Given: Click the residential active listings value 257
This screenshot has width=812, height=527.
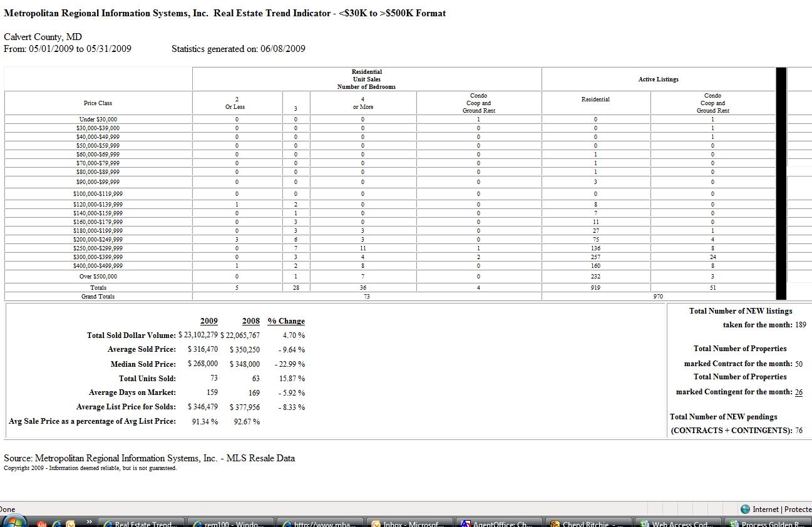Looking at the screenshot, I should [x=595, y=257].
